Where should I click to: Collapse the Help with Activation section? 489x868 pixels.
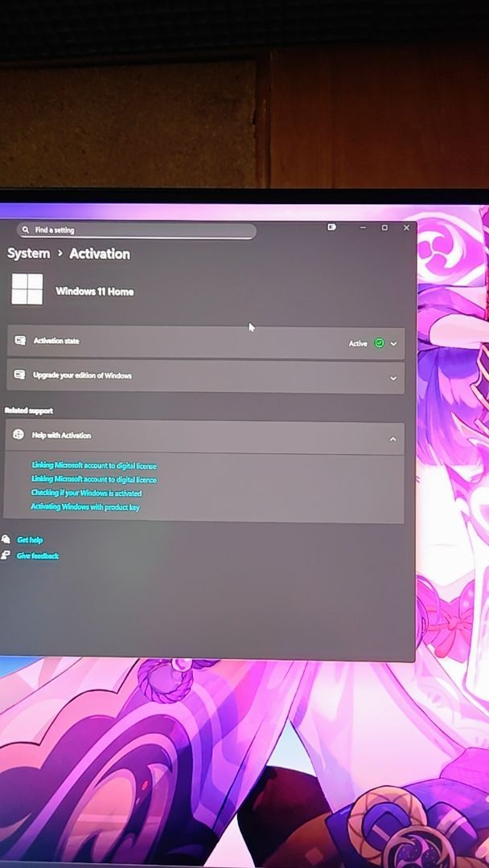coord(392,439)
